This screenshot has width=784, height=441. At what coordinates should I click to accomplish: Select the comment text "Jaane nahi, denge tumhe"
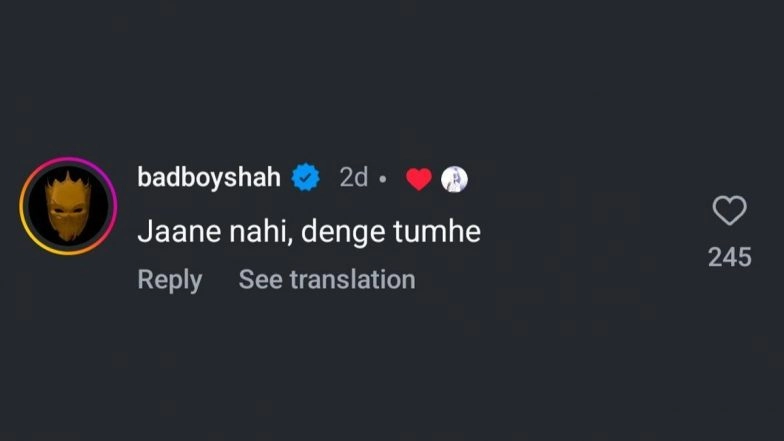(x=308, y=232)
